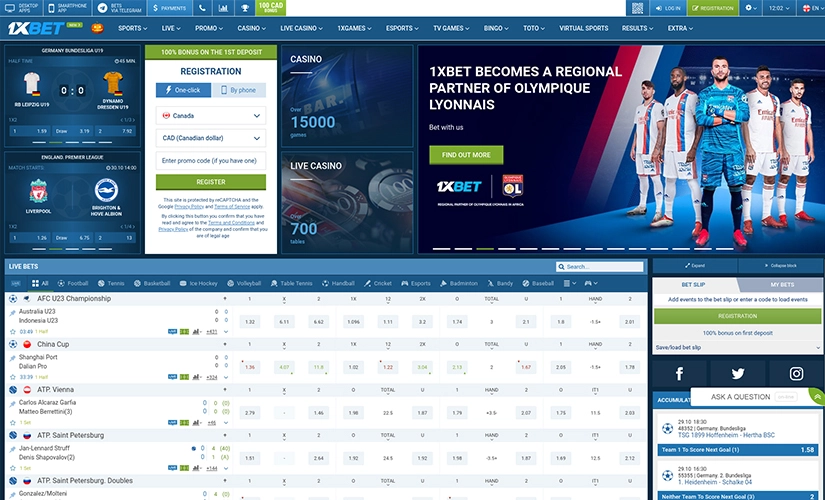Claim the 100 CAD bonus
Screen dimensions: 825x500
coord(270,8)
